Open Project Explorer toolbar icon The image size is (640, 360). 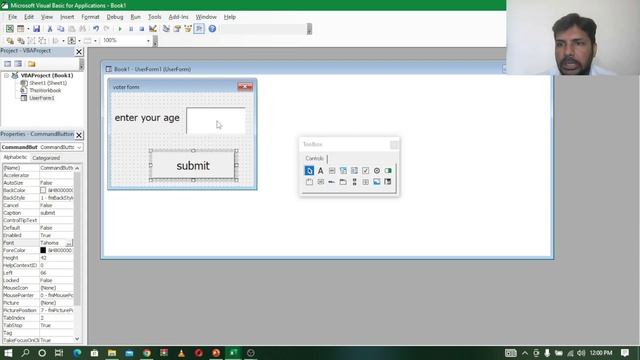coord(166,29)
